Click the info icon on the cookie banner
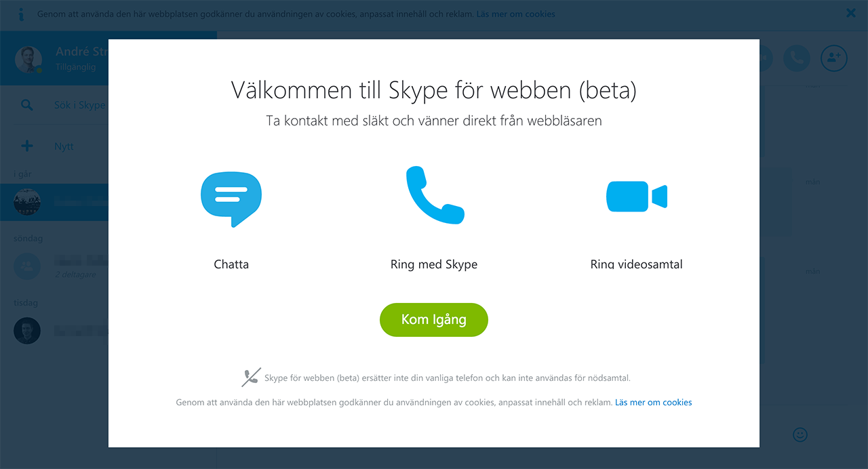This screenshot has height=469, width=868. (21, 14)
